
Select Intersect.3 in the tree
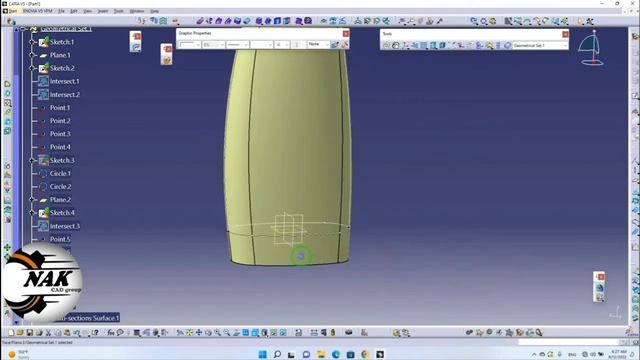click(x=64, y=226)
